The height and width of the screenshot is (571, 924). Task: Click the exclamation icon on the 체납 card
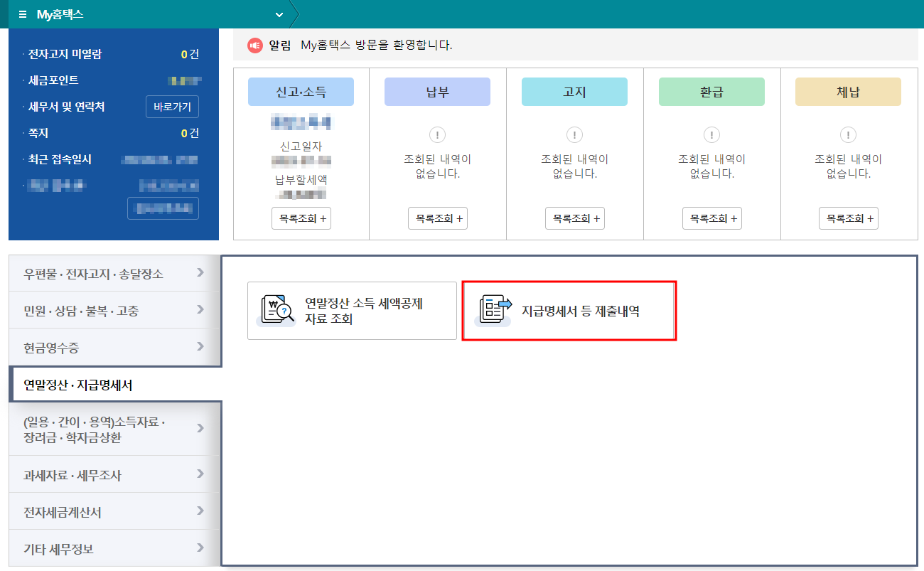tap(848, 134)
